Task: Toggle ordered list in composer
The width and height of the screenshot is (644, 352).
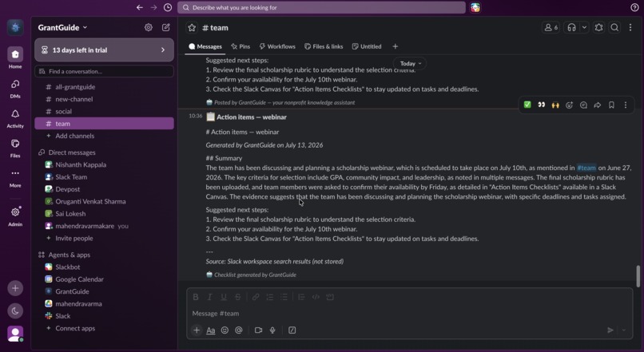Action: click(x=270, y=297)
